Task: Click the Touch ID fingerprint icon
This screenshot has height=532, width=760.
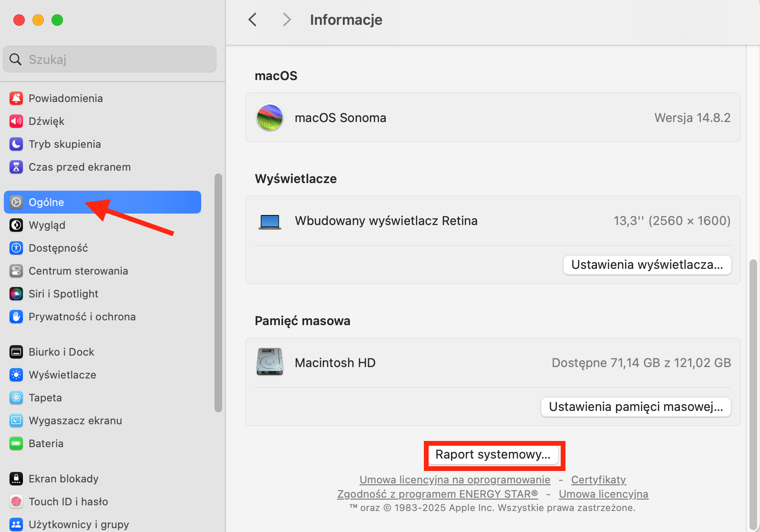Action: pos(16,501)
